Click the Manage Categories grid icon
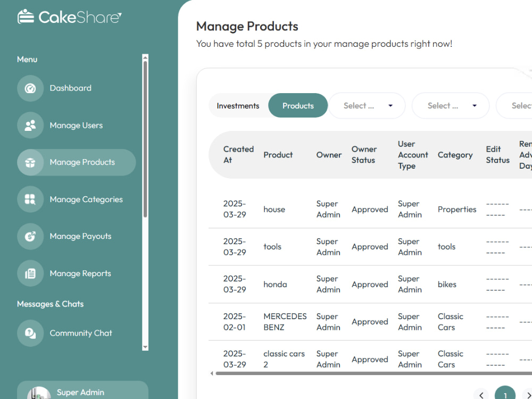 click(30, 199)
